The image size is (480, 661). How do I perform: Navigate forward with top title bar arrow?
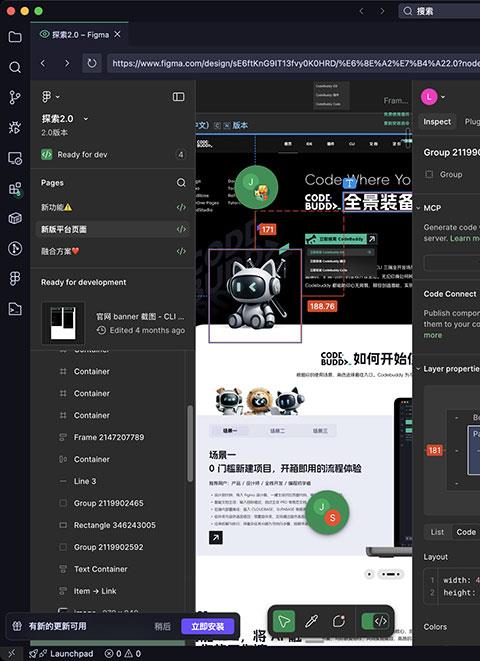pyautogui.click(x=382, y=11)
